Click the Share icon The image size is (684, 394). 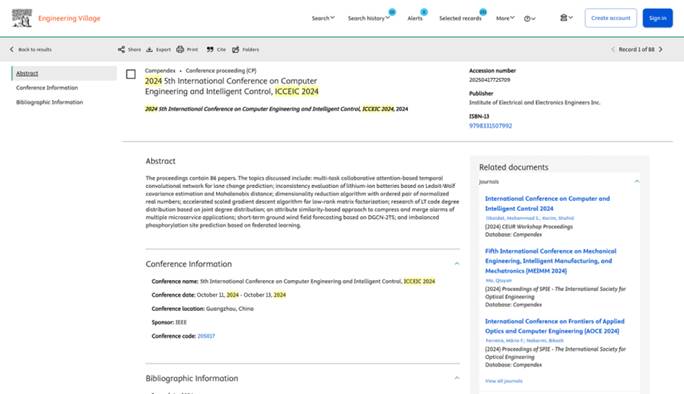click(x=121, y=49)
